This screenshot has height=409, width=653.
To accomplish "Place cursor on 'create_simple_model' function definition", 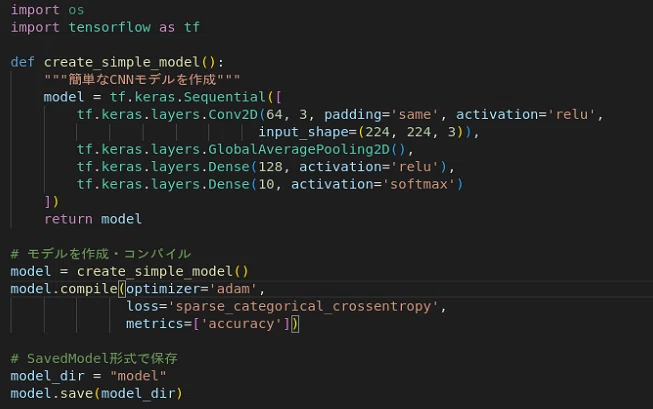I will [x=122, y=62].
